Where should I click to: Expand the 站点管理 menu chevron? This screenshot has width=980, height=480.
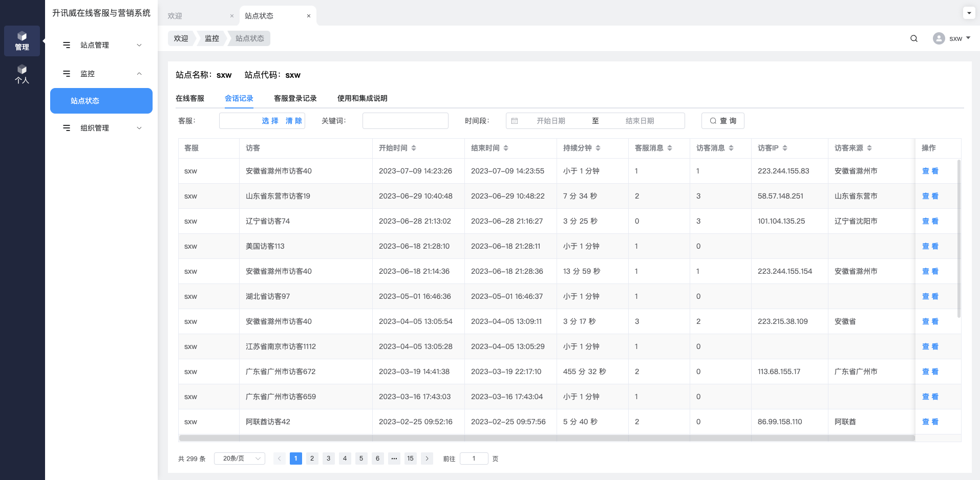tap(139, 45)
